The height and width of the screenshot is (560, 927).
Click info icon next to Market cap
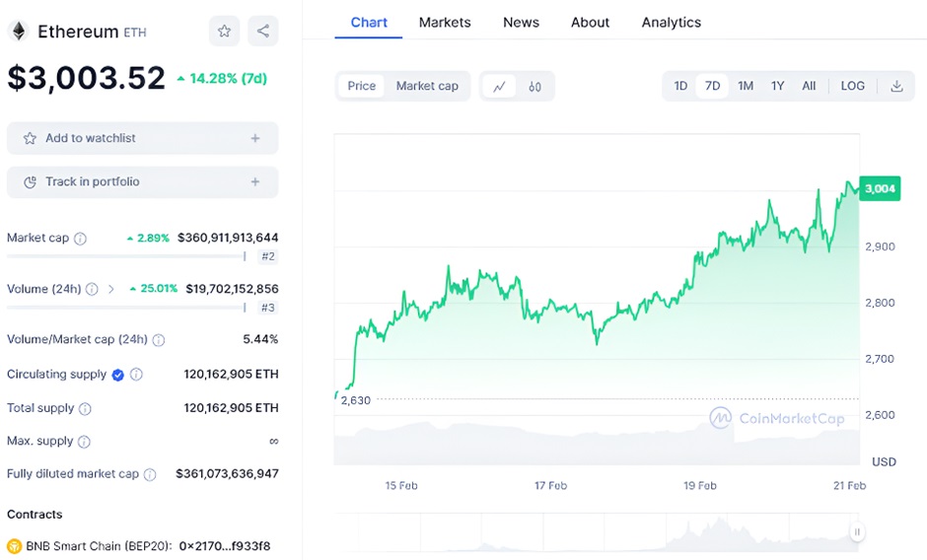[x=81, y=239]
